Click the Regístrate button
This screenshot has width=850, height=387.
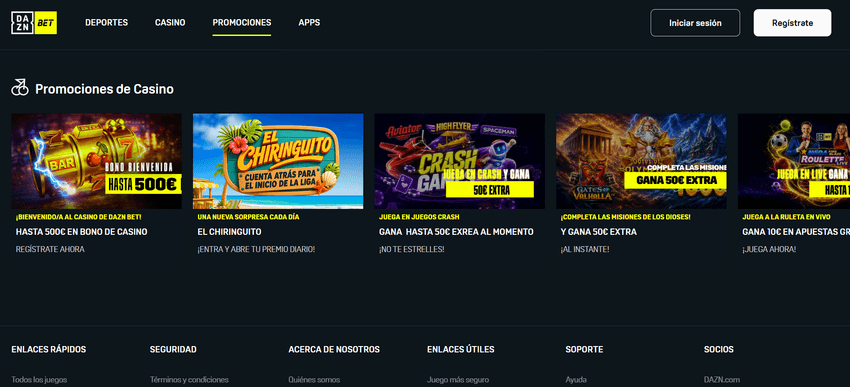[792, 23]
